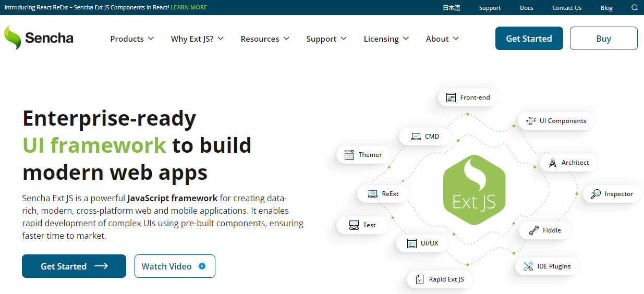644x294 pixels.
Task: Click the IDE Plugins tools icon
Action: pyautogui.click(x=528, y=266)
